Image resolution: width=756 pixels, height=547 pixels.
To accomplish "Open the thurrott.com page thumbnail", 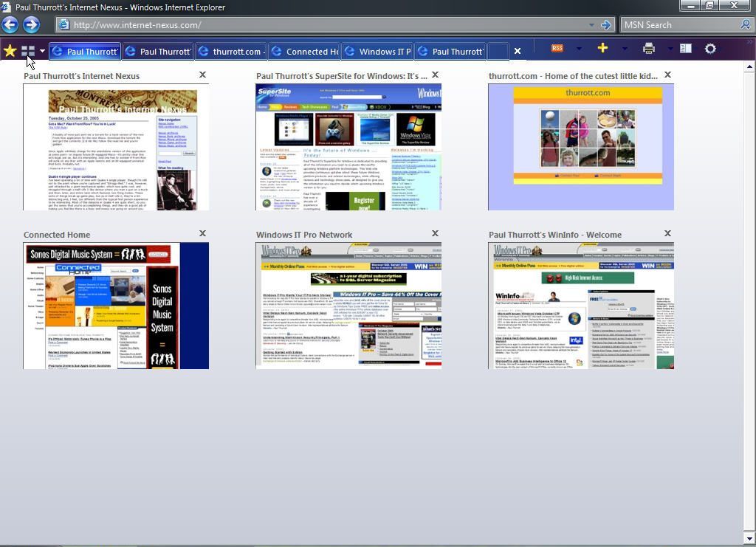I will click(581, 147).
